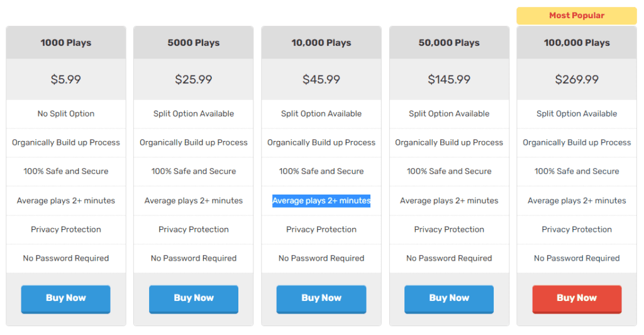Click the $5.99 price
This screenshot has height=335, width=644.
point(65,79)
